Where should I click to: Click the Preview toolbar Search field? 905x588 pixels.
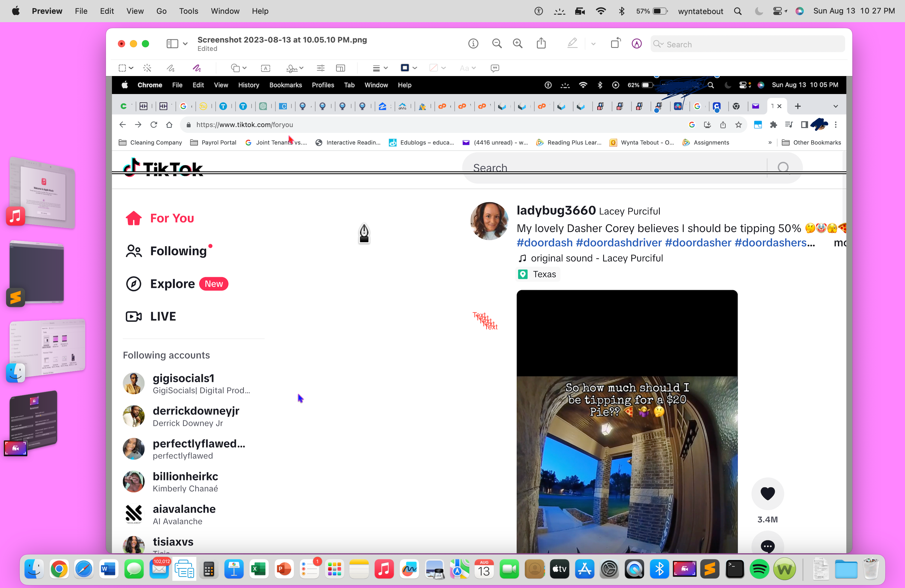click(748, 44)
